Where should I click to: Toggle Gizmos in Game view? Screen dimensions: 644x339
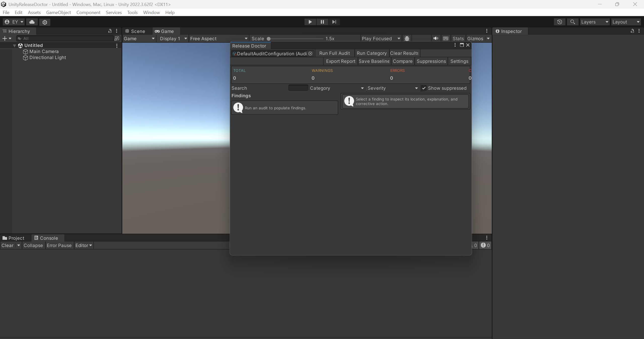pyautogui.click(x=475, y=38)
